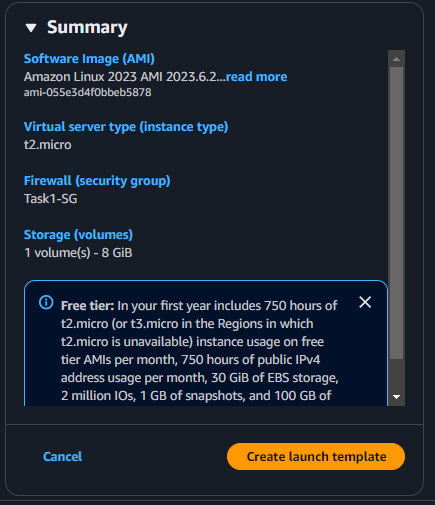This screenshot has height=505, width=435.
Task: Click the Task1-SG security group value
Action: point(51,199)
